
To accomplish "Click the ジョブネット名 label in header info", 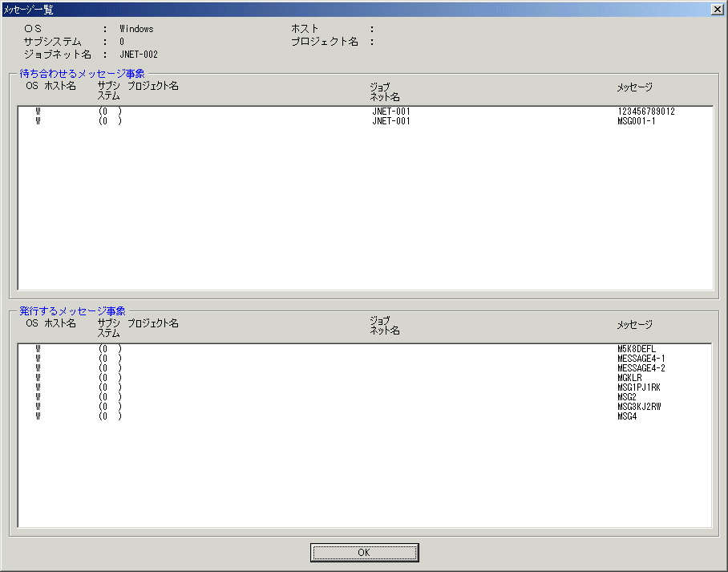I will click(x=58, y=55).
